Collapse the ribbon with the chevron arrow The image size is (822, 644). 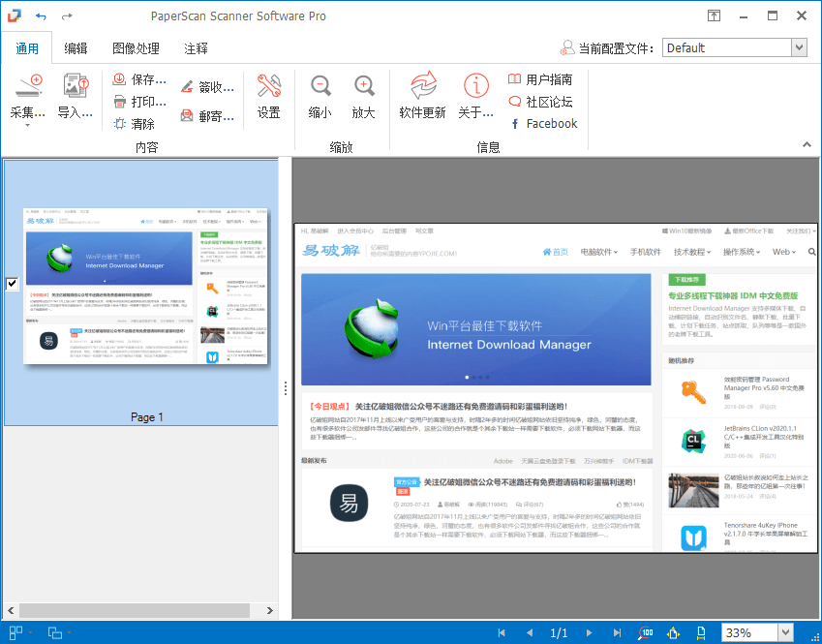pos(807,144)
